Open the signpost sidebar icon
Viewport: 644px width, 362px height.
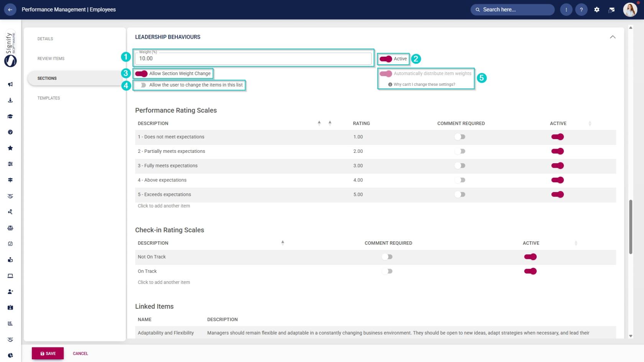(10, 180)
